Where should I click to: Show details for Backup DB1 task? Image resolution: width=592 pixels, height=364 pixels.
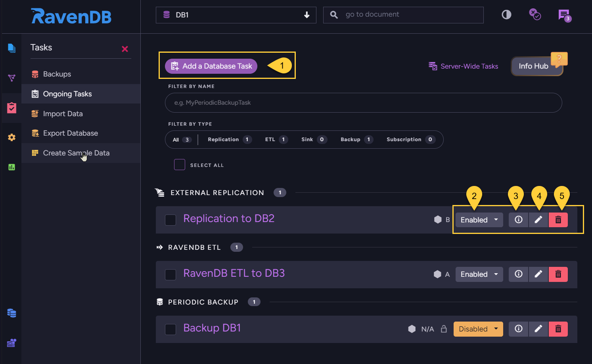(x=518, y=329)
